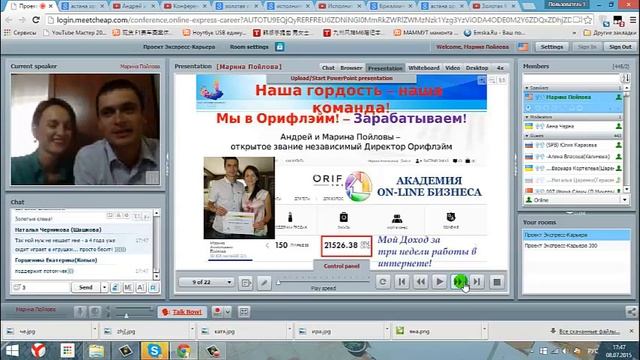Image resolution: width=640 pixels, height=360 pixels.
Task: Click the last blue chat toolbar icon
Action: (x=153, y=287)
